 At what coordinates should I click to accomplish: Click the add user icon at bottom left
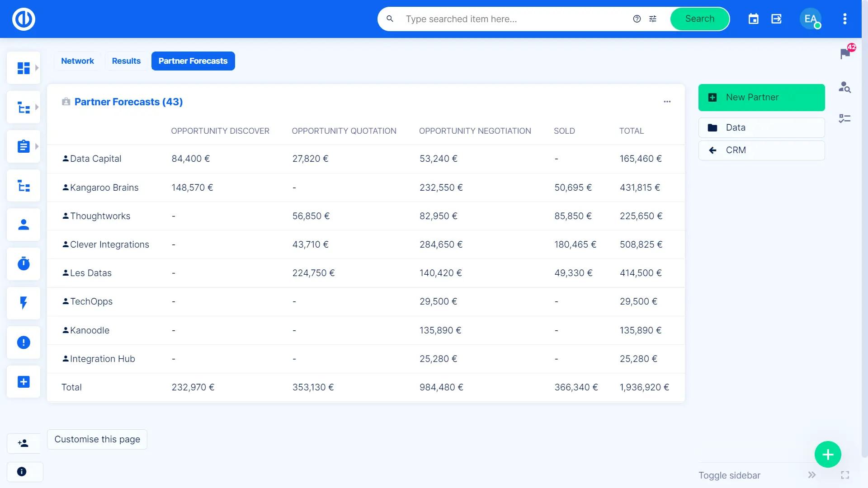coord(24,443)
